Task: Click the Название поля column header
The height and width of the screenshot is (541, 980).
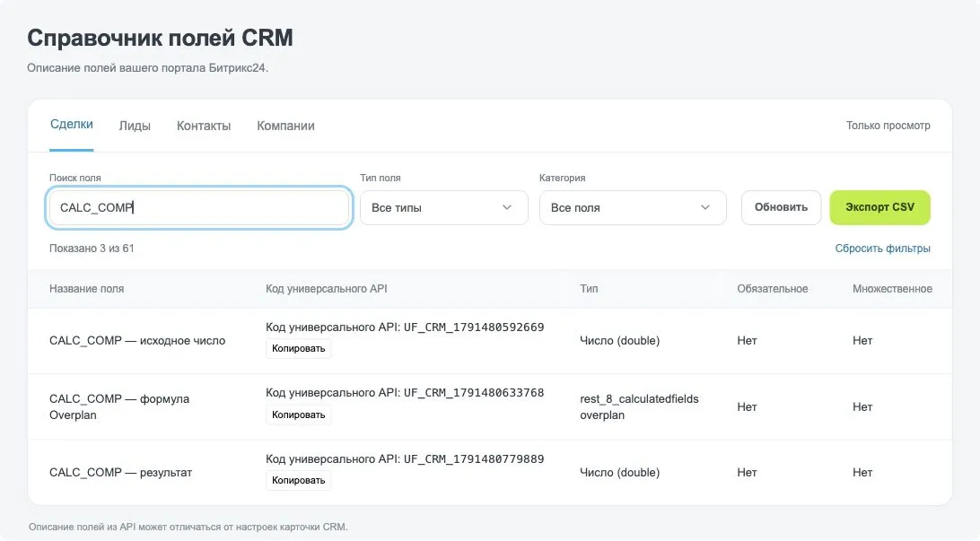Action: click(x=86, y=289)
